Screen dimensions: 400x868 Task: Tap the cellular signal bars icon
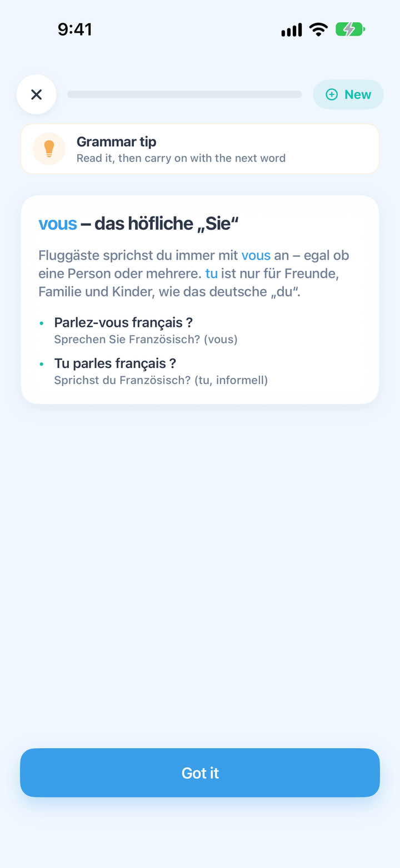coord(292,30)
